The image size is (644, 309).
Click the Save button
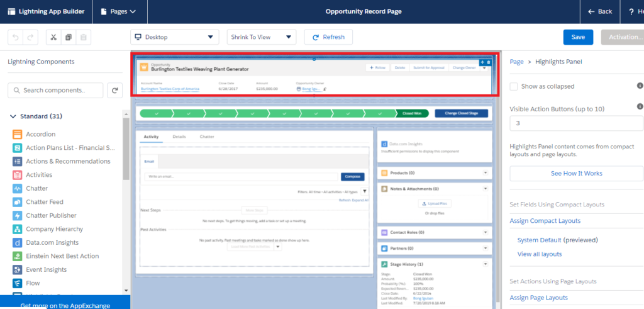(x=578, y=37)
